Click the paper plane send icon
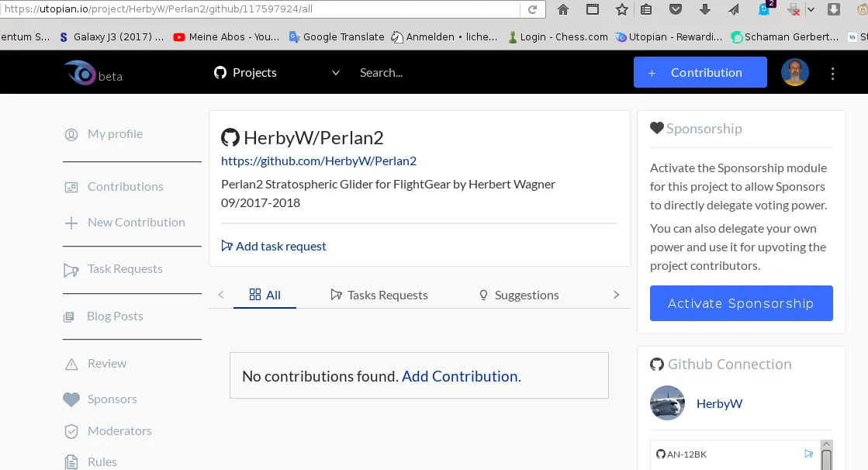The width and height of the screenshot is (868, 470). [x=734, y=9]
